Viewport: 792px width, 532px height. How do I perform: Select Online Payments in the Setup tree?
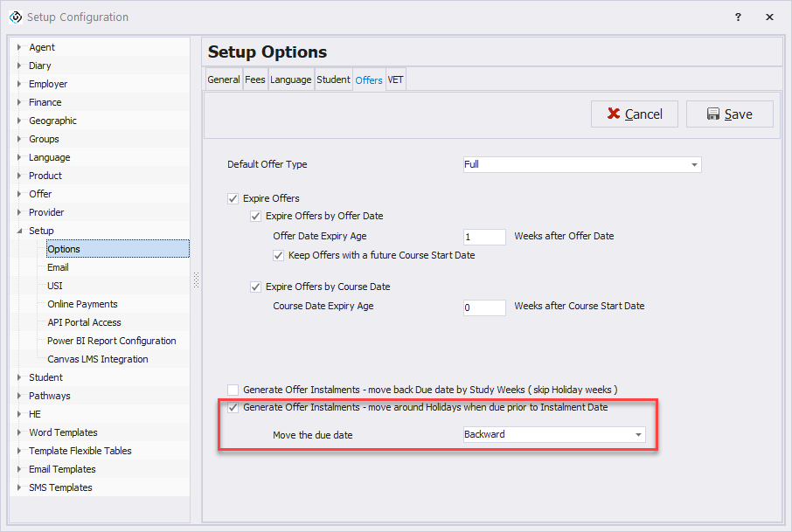pyautogui.click(x=82, y=304)
